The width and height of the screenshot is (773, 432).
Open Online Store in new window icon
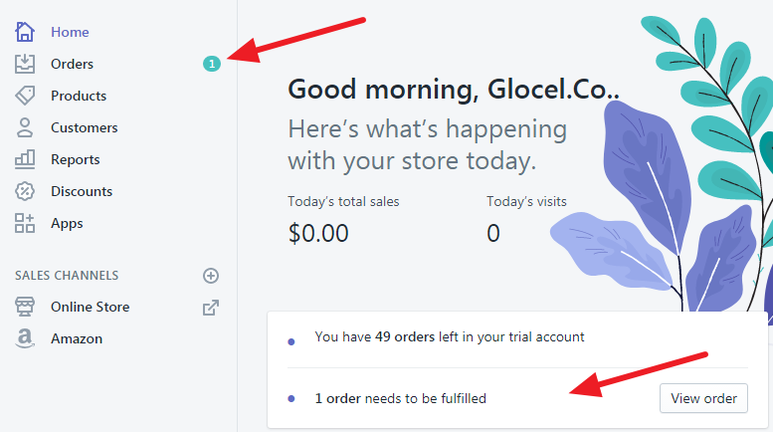pyautogui.click(x=210, y=308)
